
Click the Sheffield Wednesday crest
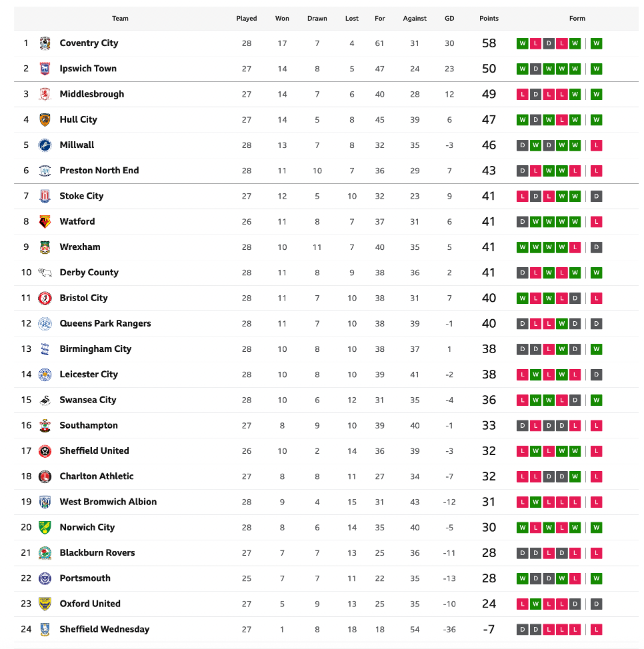click(x=45, y=629)
